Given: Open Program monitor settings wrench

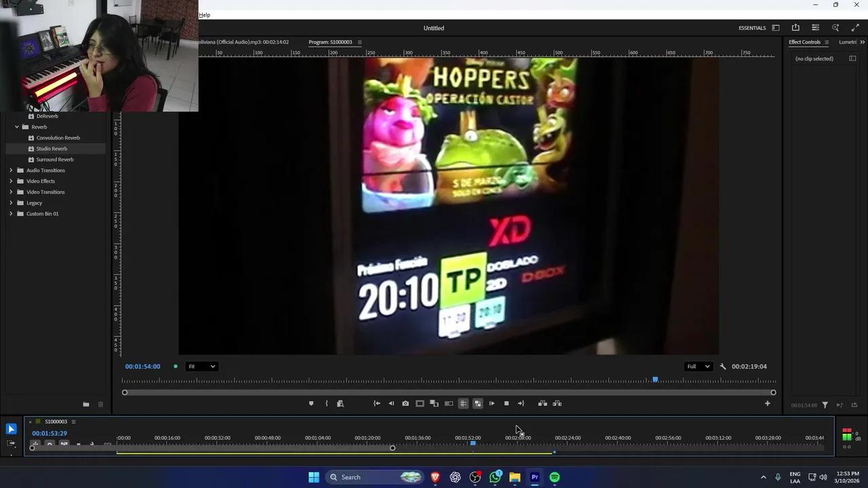Looking at the screenshot, I should [723, 367].
